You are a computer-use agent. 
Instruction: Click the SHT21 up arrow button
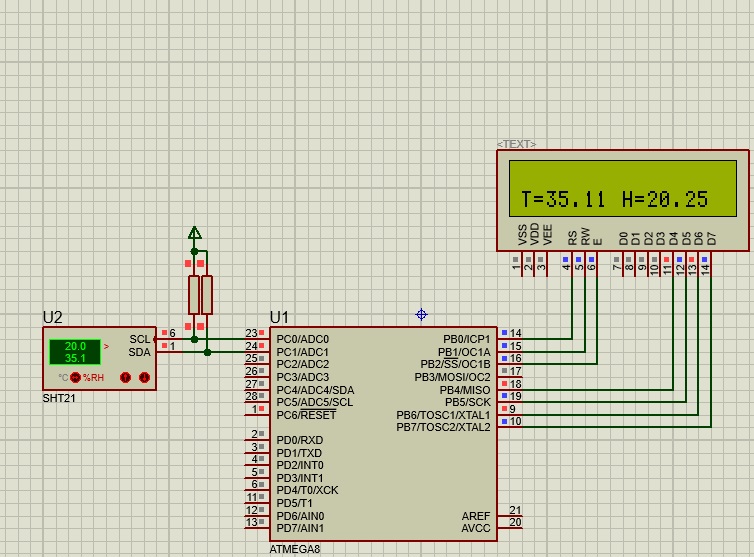click(126, 378)
